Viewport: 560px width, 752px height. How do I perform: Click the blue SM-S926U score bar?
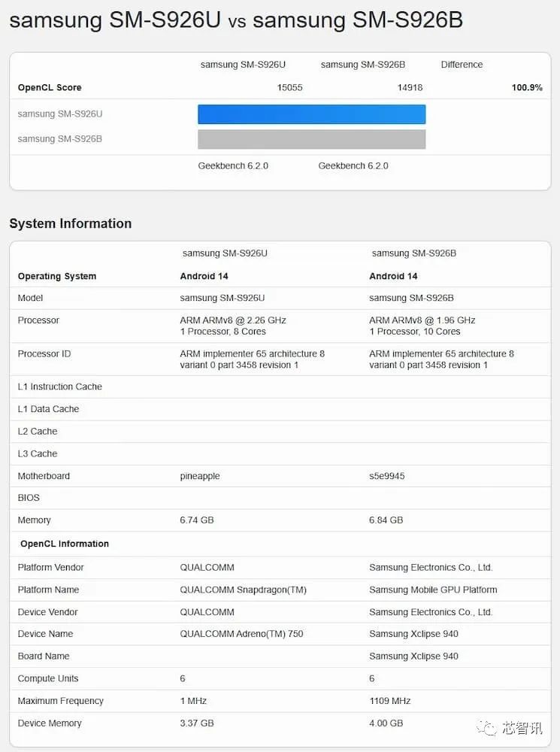(312, 114)
